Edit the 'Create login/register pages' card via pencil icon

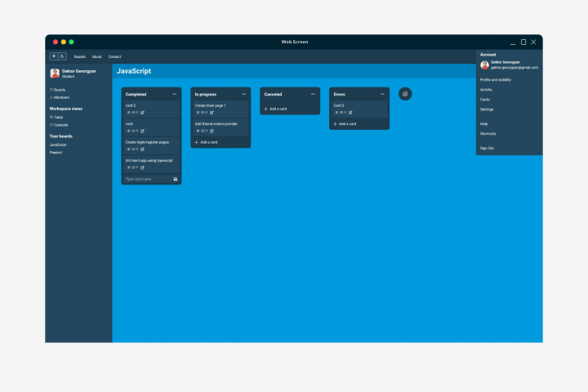pyautogui.click(x=142, y=149)
